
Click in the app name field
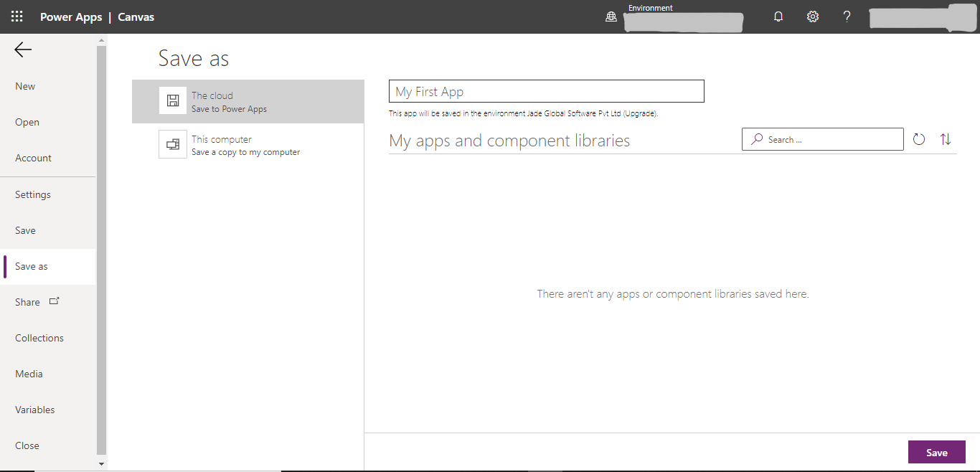[x=546, y=92]
